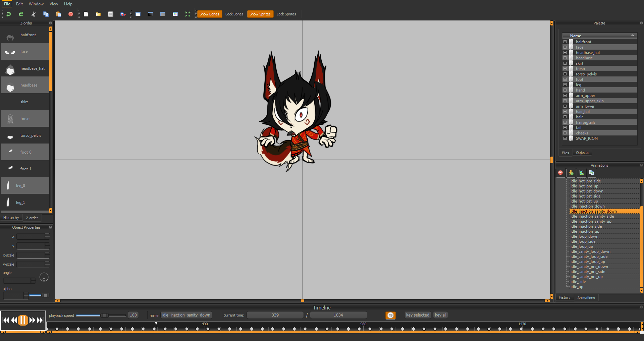
Task: Duplicate the animation using the copy icon
Action: point(592,173)
